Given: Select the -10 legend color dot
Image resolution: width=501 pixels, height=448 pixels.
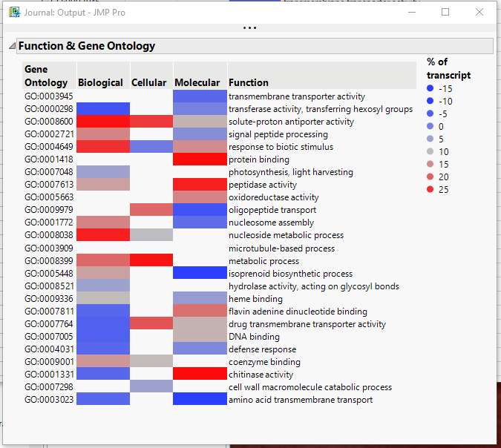Looking at the screenshot, I should click(430, 101).
